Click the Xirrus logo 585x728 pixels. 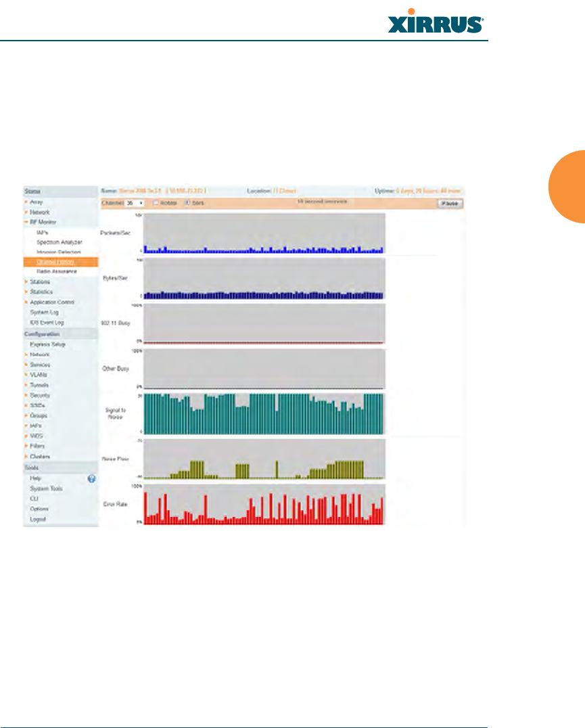(x=436, y=22)
